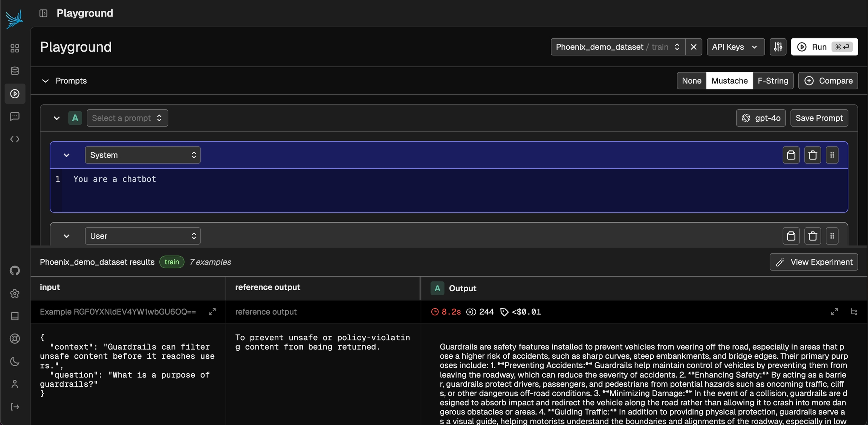The image size is (868, 425).
Task: Click the Save Prompt button
Action: (x=819, y=118)
